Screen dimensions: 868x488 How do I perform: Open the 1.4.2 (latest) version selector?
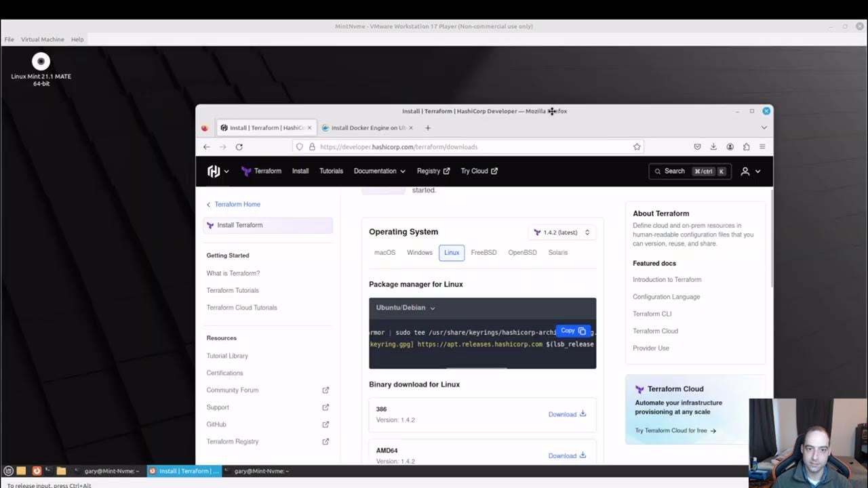561,232
